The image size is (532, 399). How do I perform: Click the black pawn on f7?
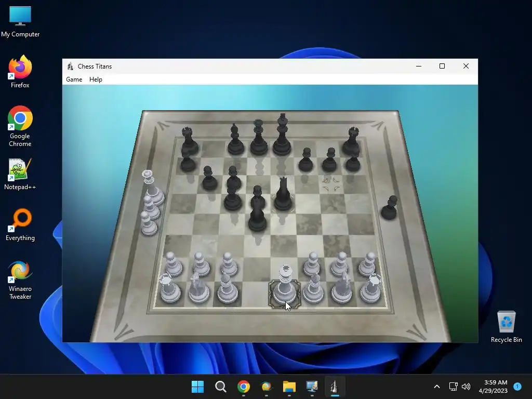(306, 160)
